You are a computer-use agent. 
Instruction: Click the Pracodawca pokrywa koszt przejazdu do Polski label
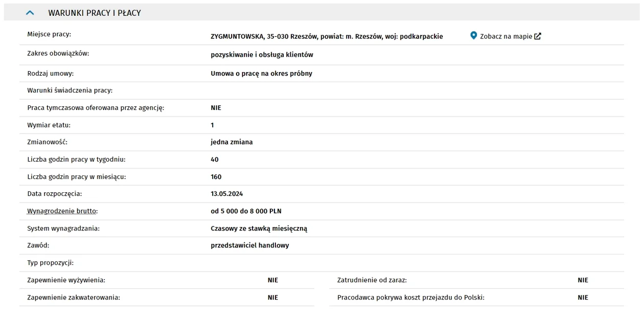pyautogui.click(x=411, y=298)
